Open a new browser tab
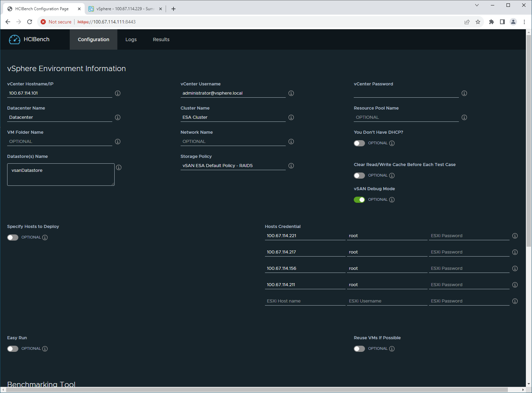Screen dimensions: 532x393 pyautogui.click(x=173, y=9)
